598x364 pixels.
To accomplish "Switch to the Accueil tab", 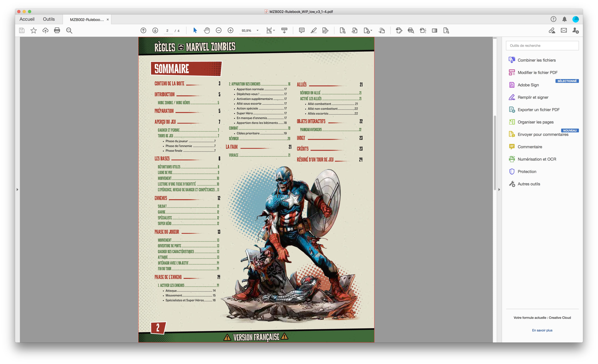I will [x=27, y=19].
